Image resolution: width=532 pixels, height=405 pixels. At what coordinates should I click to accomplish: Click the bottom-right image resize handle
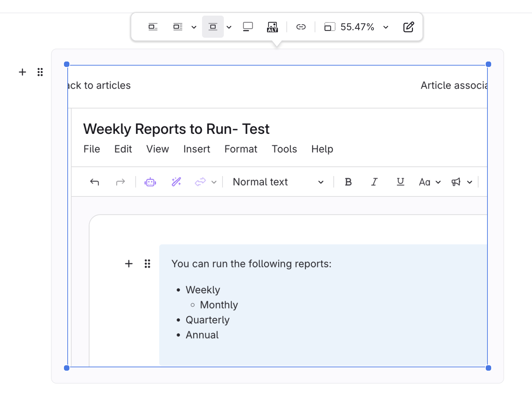tap(488, 368)
